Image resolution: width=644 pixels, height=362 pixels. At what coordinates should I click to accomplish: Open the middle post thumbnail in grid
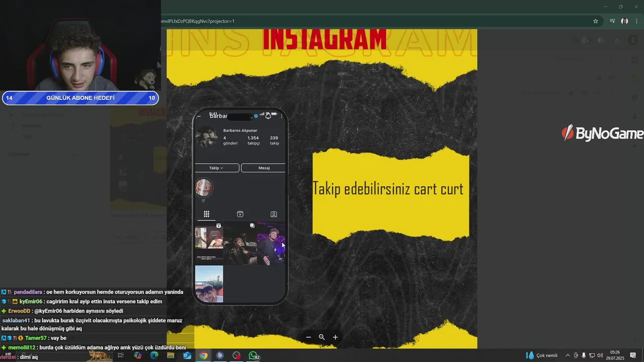[240, 243]
